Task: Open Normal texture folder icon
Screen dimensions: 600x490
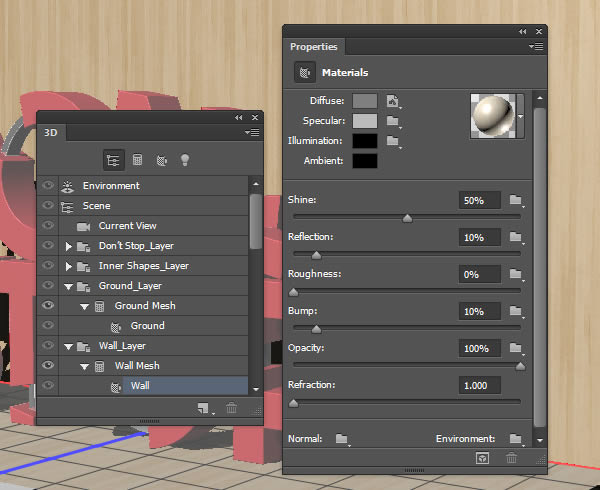Action: (342, 439)
